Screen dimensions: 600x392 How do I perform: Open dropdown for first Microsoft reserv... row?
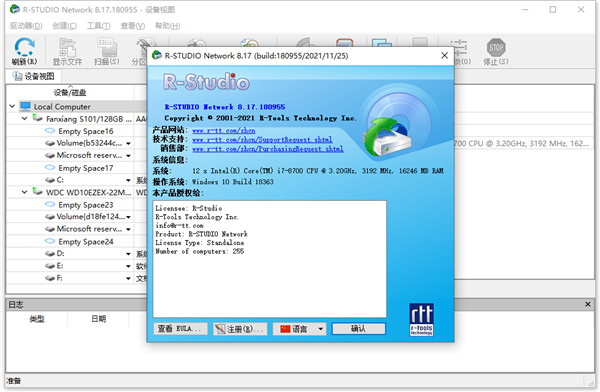[129, 156]
